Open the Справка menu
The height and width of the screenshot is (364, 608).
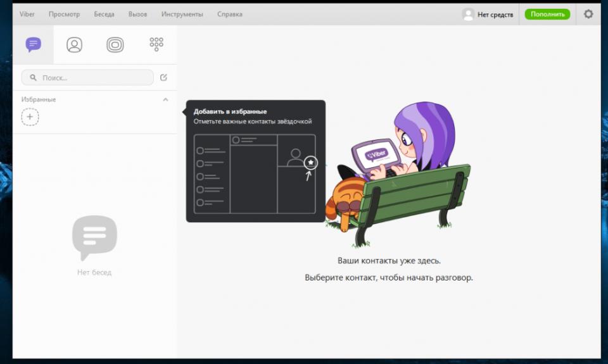[x=229, y=14]
